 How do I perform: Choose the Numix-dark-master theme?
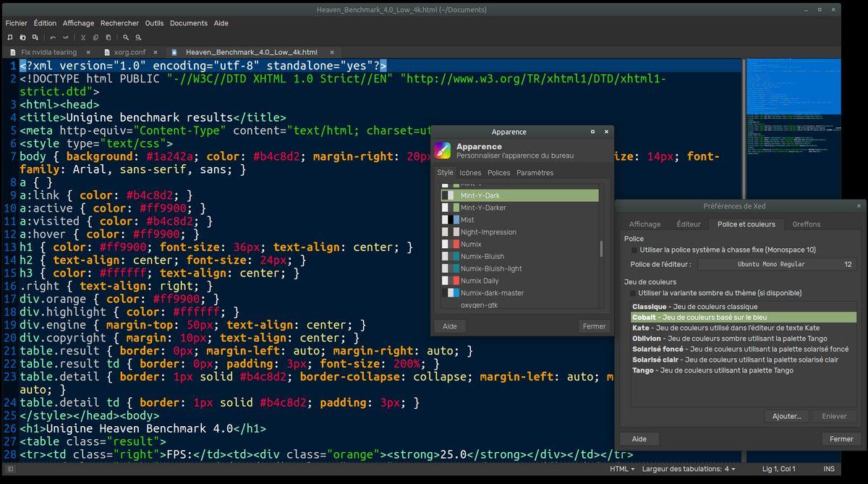[521, 293]
